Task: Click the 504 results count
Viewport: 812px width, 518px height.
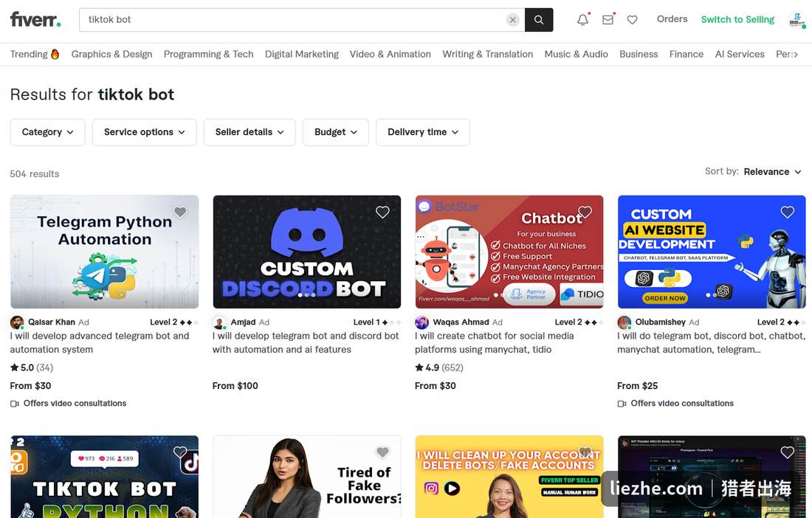Action: (x=35, y=174)
